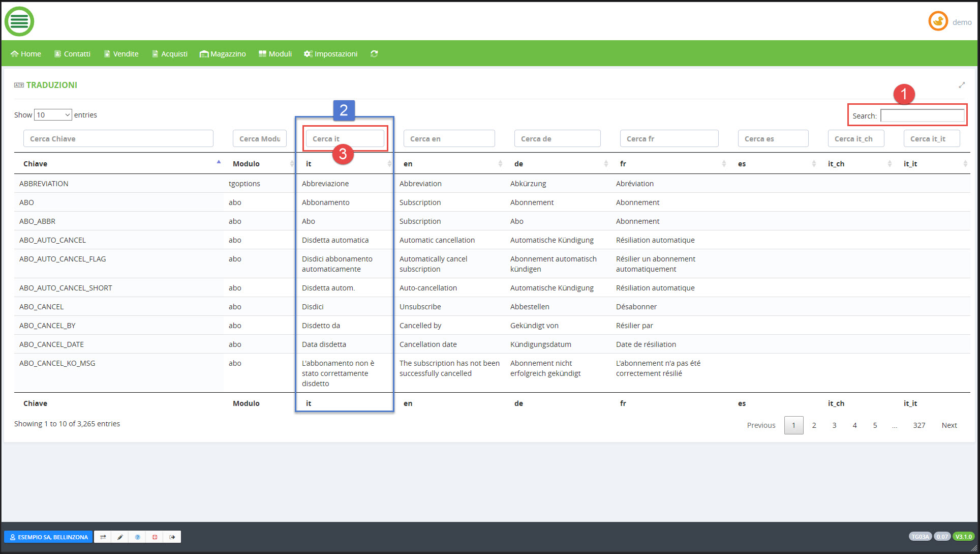Open the Impostazioni menu
Image resolution: width=980 pixels, height=554 pixels.
330,53
